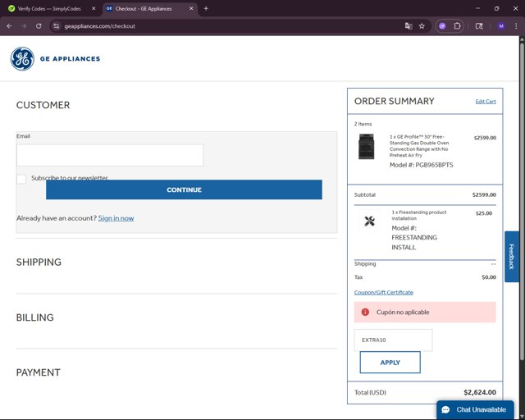Viewport: 525px width, 420px height.
Task: Click the Freestanding product installation text
Action: point(419,216)
